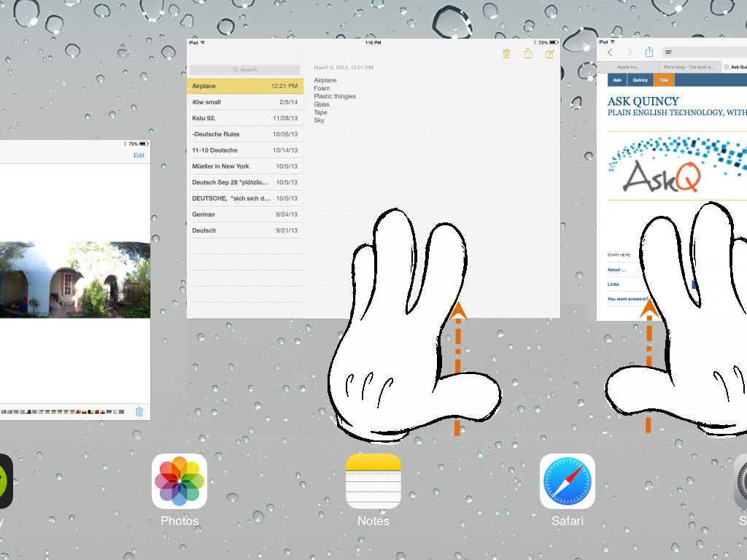
Task: Follow the About link on Ask Quincy
Action: click(617, 270)
